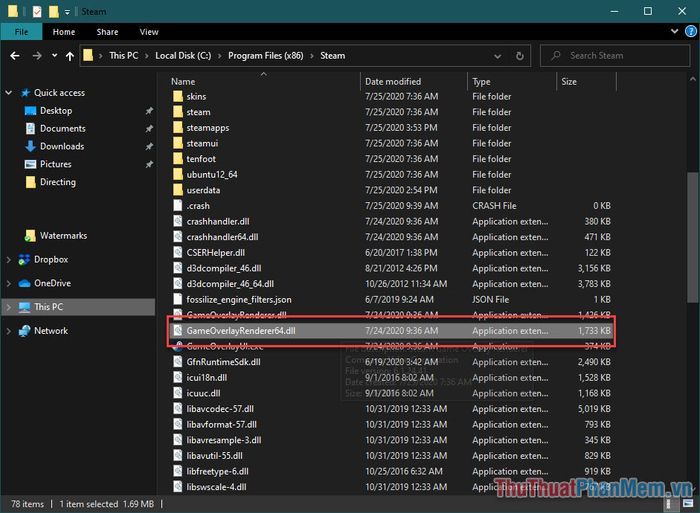This screenshot has width=700, height=513.
Task: Select the .crash file icon
Action: [x=178, y=206]
